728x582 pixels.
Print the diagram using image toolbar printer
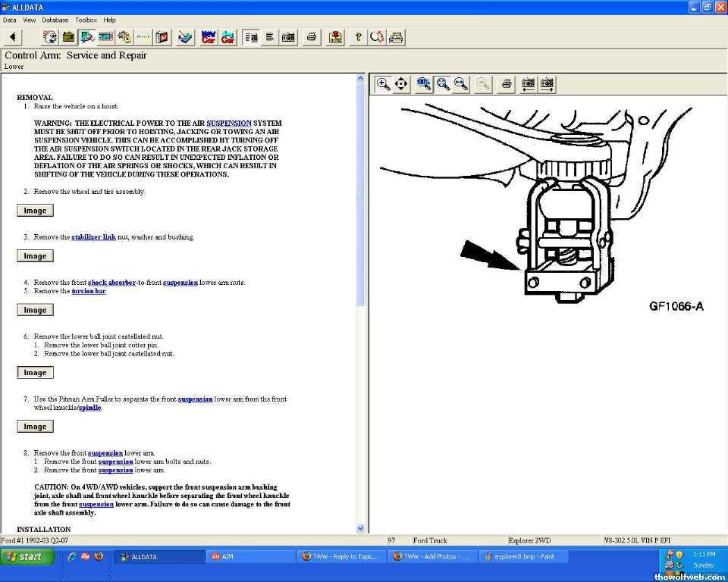507,84
